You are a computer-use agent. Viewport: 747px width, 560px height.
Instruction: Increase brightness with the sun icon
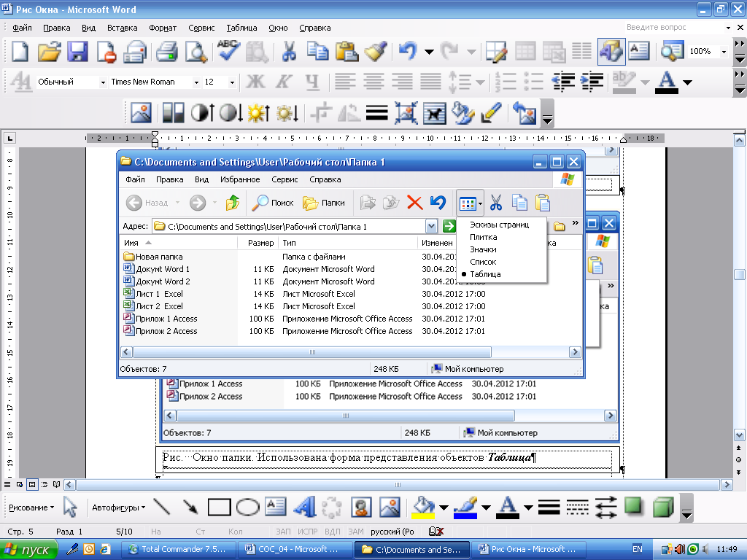(x=259, y=113)
